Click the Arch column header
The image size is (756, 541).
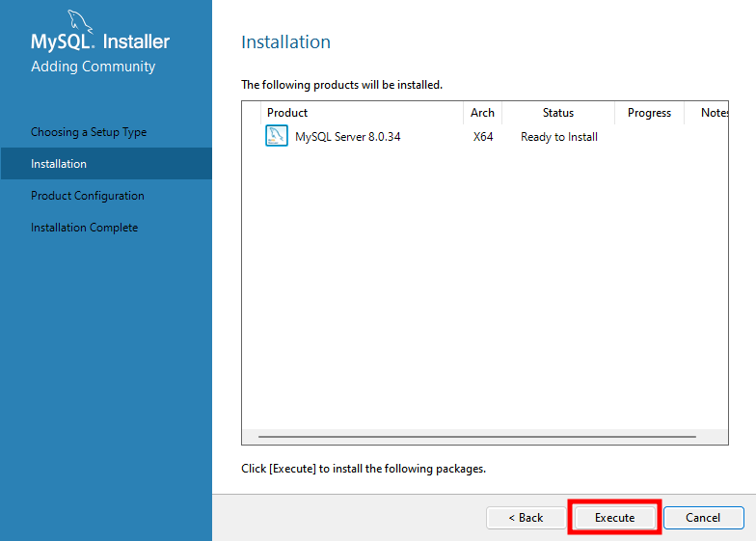(x=482, y=112)
